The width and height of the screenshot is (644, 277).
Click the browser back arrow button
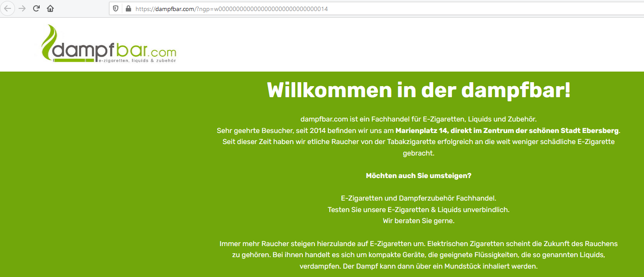click(x=8, y=8)
